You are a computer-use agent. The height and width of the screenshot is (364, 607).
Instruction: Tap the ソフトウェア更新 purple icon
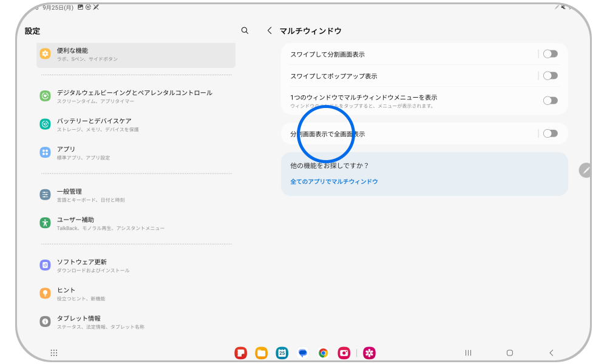pyautogui.click(x=46, y=265)
